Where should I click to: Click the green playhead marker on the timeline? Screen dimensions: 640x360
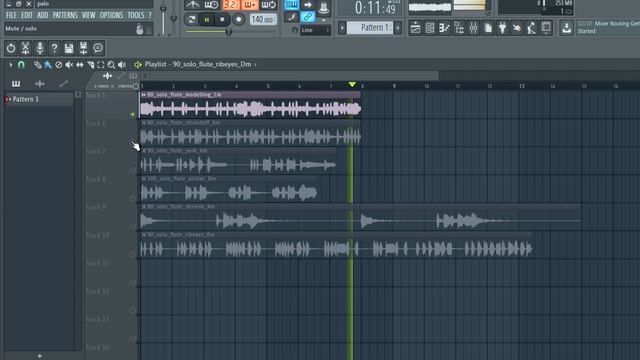click(x=352, y=84)
